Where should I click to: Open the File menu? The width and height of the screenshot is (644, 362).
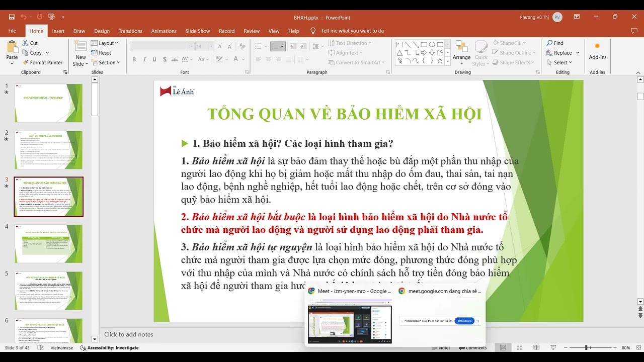[x=12, y=31]
